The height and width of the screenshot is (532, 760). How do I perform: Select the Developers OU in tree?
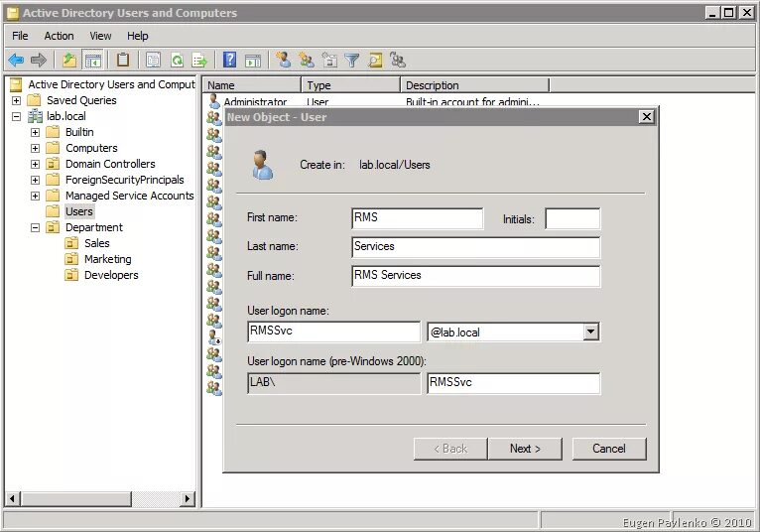point(111,275)
